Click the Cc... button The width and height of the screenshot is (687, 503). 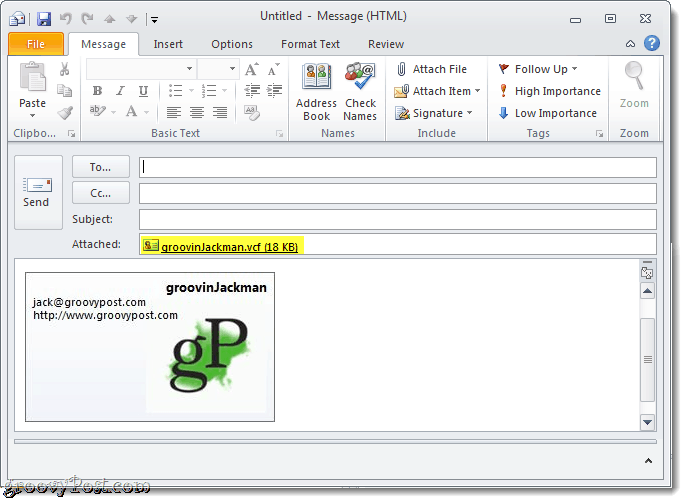(101, 193)
